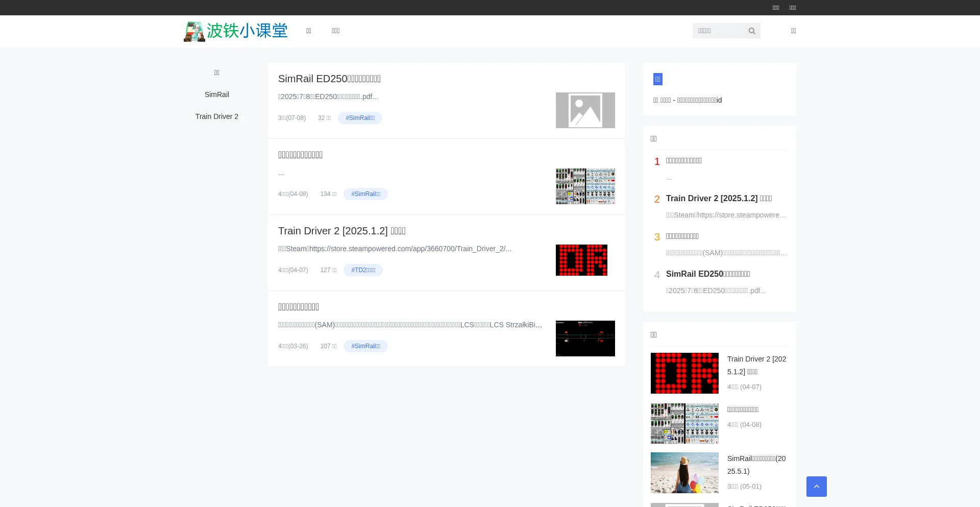Viewport: 980px width, 507px height.
Task: Open the second nav item beside the logo
Action: (x=336, y=31)
